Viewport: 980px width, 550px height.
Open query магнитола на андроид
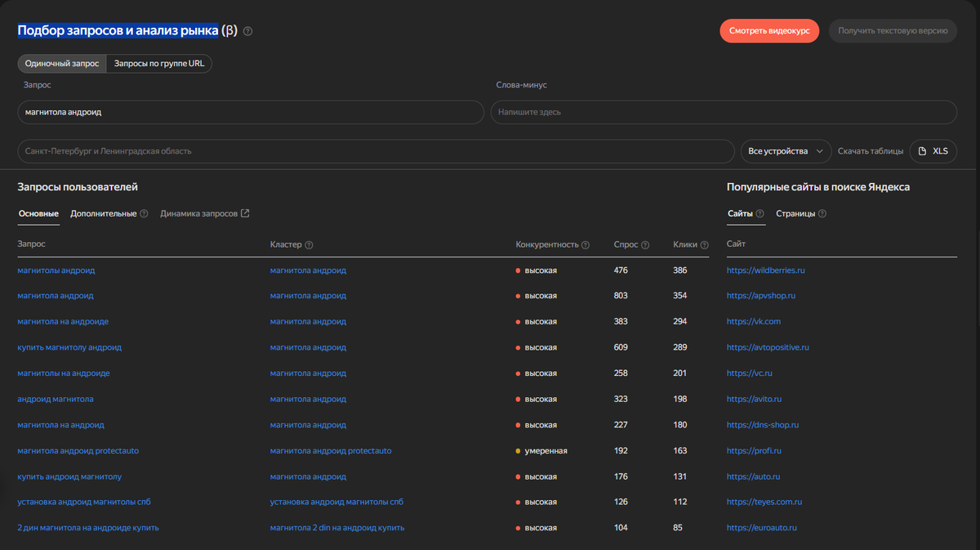tap(61, 425)
